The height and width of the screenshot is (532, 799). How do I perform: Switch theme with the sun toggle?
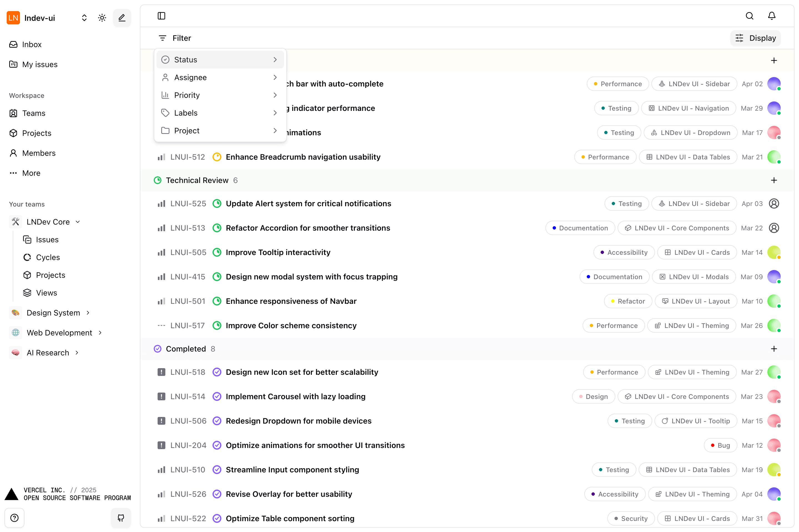click(x=102, y=18)
